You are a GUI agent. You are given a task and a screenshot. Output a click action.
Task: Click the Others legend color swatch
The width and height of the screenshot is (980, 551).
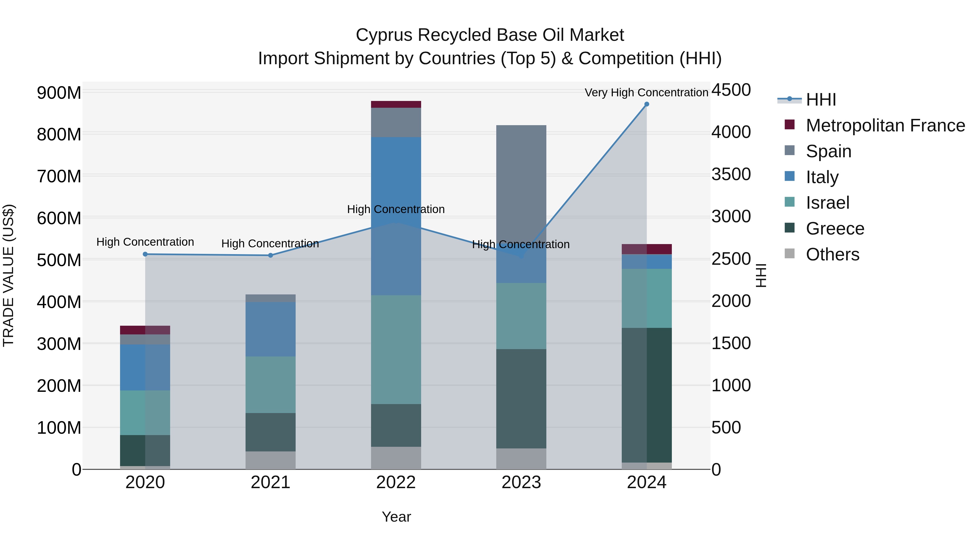(789, 254)
